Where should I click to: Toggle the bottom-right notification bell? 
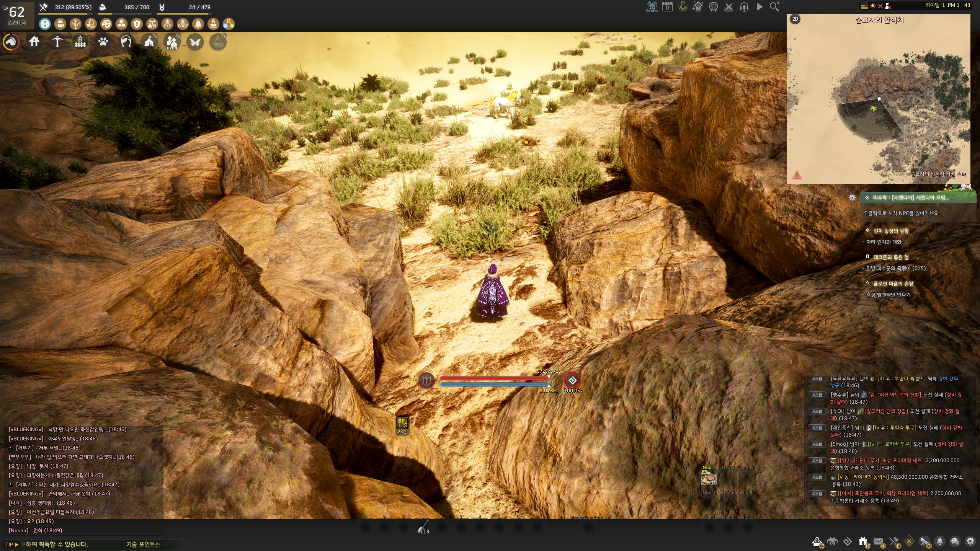(939, 541)
